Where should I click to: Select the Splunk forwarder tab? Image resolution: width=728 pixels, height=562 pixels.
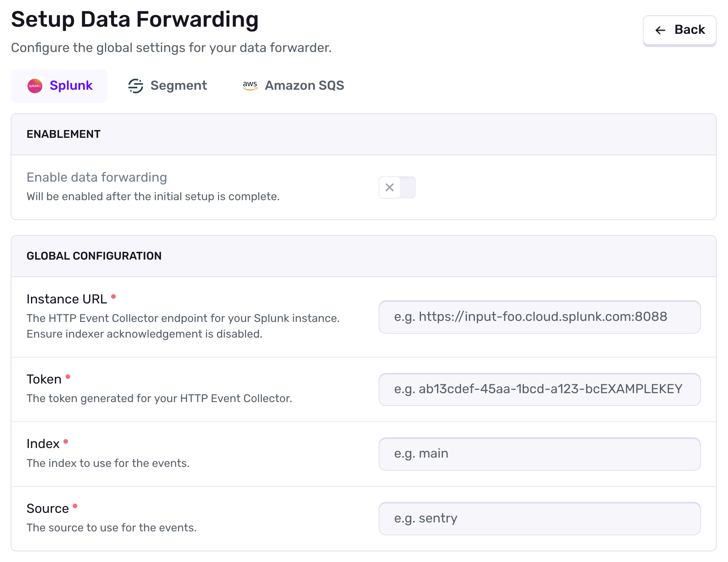(59, 85)
